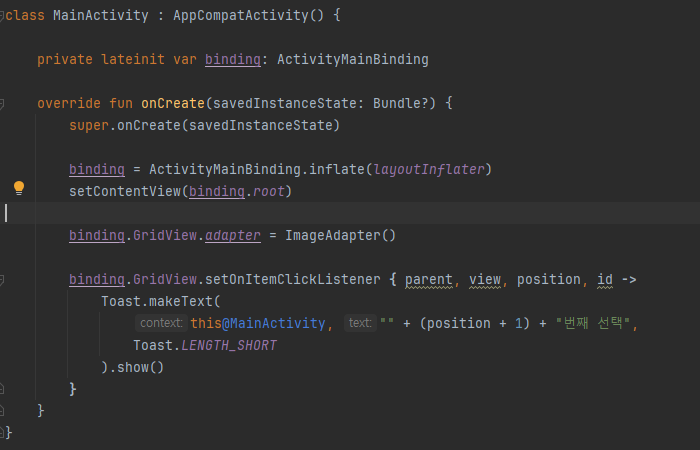Click the yellow lightbulb quick-fix icon

[19, 188]
